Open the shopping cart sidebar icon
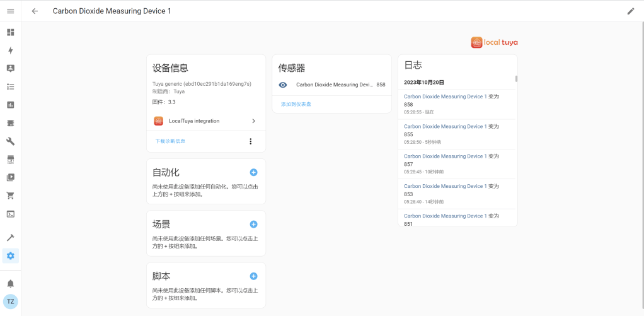This screenshot has width=644, height=316. (10, 196)
